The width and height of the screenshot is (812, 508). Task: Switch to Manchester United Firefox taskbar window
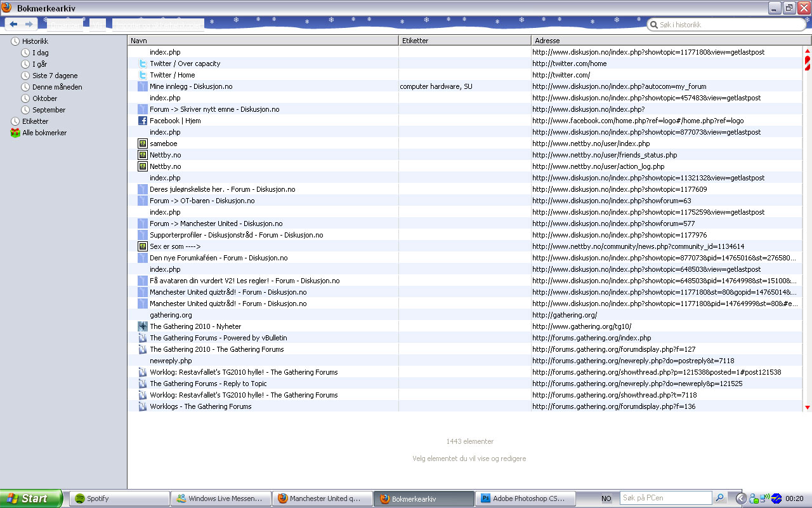pos(322,498)
